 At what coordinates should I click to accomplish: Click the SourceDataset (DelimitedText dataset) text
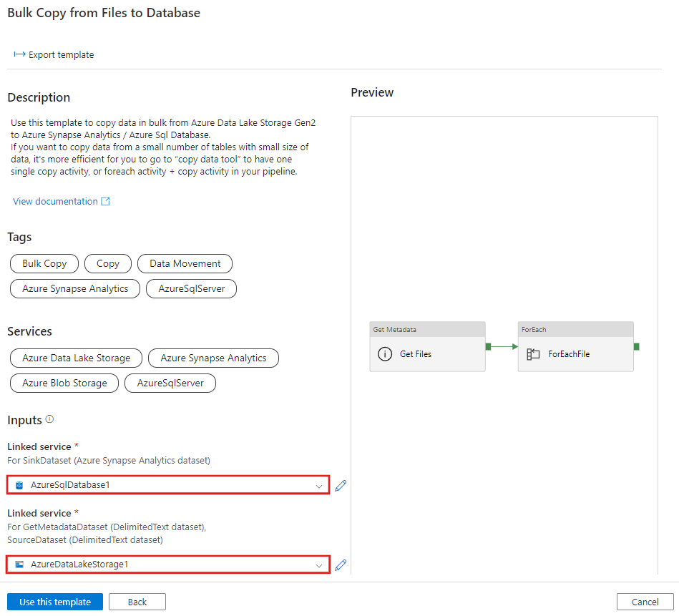85,540
